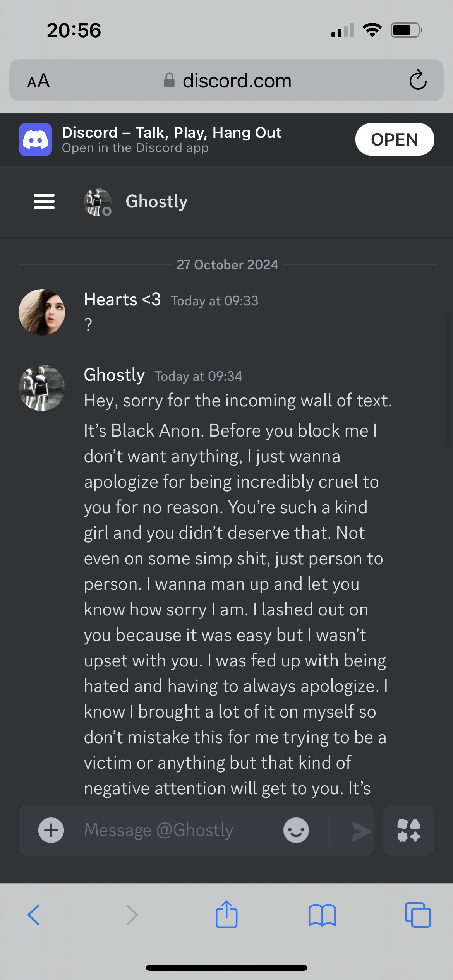Open the emoji picker smiley
The height and width of the screenshot is (980, 453).
[296, 830]
